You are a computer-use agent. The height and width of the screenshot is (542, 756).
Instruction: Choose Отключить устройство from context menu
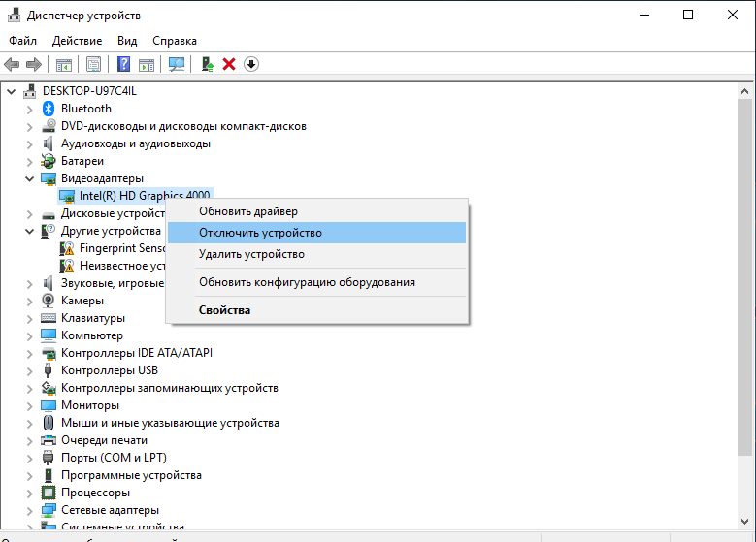coord(316,233)
